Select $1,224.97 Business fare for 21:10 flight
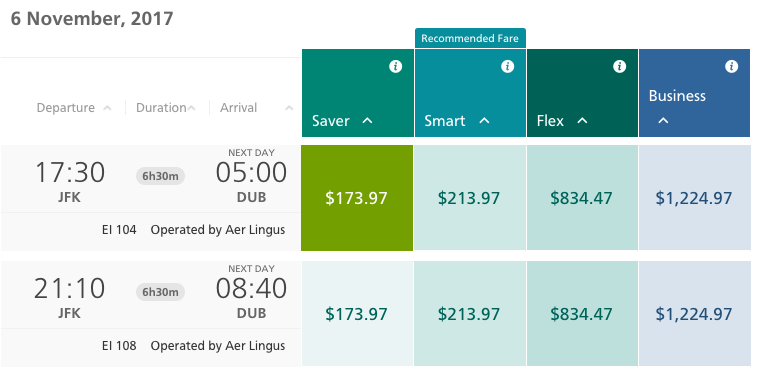Viewport: 767px width, 377px height. (x=694, y=313)
